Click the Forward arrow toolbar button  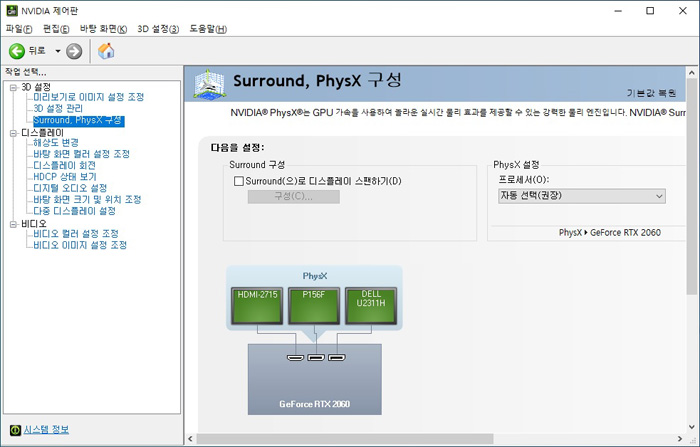coord(74,51)
